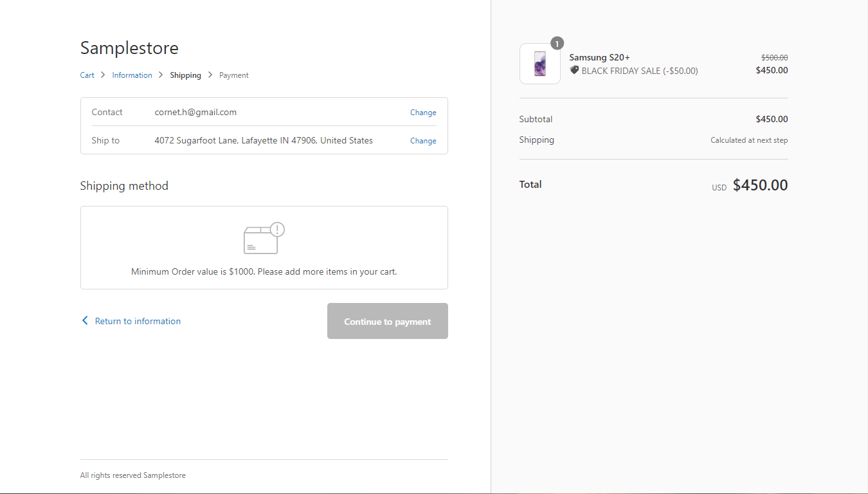Image resolution: width=868 pixels, height=494 pixels.
Task: Click the minimum order value message
Action: pos(264,271)
